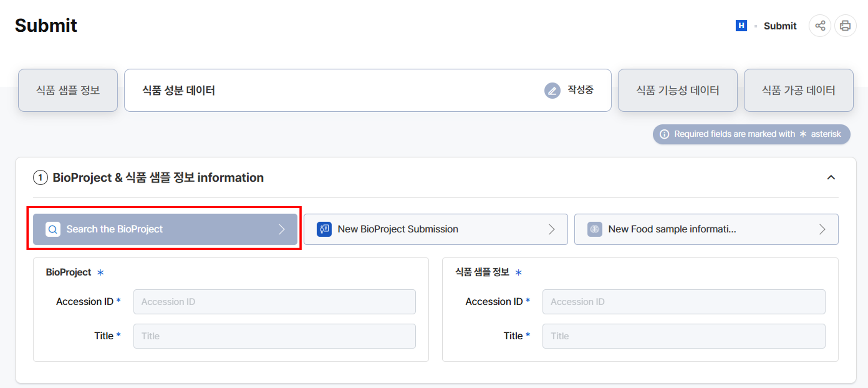Image resolution: width=868 pixels, height=388 pixels.
Task: Click the magnifier icon in Search the BioProject
Action: [53, 229]
